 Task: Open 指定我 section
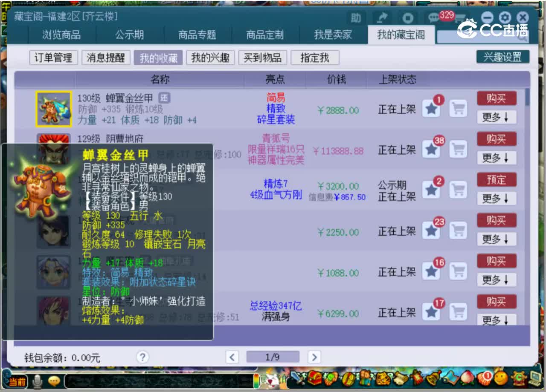315,58
